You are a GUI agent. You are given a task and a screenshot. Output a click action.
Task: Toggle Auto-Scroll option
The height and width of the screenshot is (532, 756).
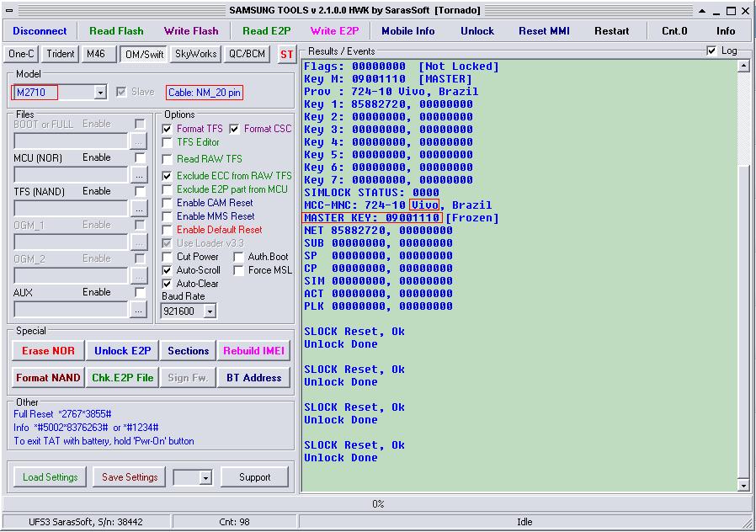(x=167, y=270)
